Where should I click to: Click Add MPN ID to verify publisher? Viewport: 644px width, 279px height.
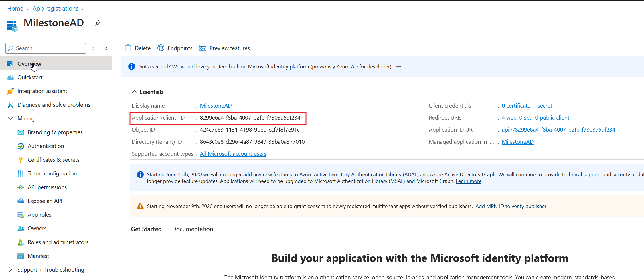tap(511, 206)
